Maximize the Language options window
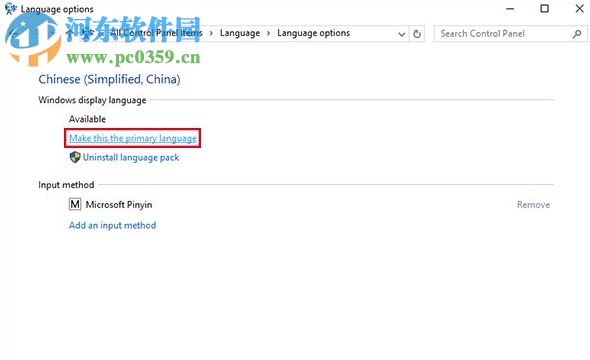The height and width of the screenshot is (360, 590). [544, 8]
